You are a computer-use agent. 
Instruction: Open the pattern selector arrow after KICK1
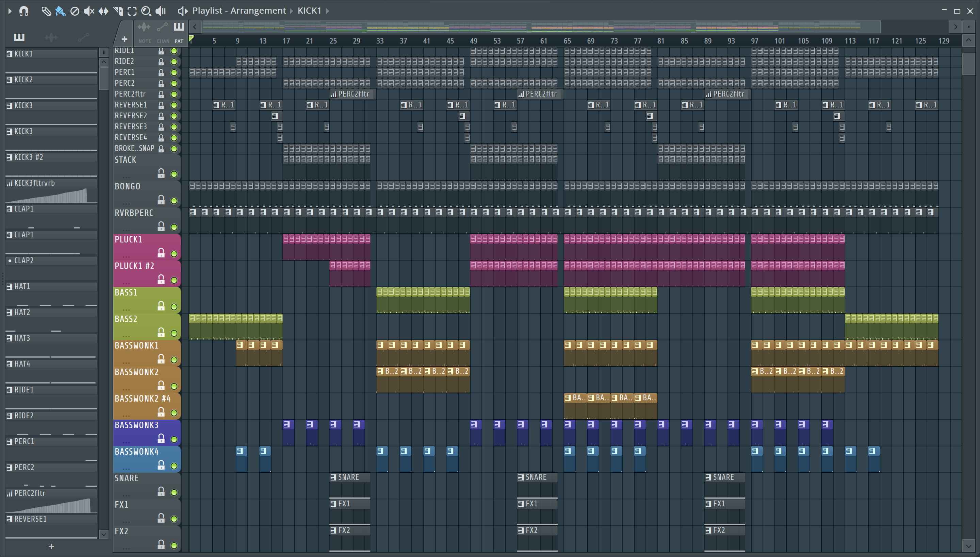point(328,11)
